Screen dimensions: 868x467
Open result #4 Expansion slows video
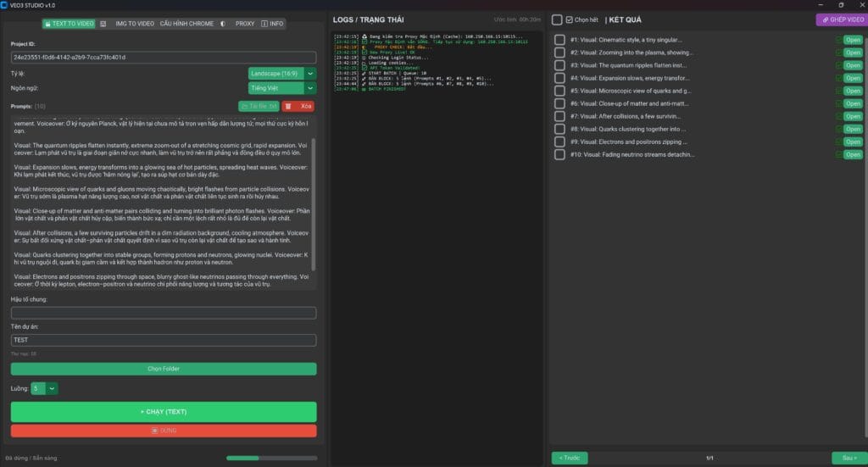pyautogui.click(x=853, y=78)
